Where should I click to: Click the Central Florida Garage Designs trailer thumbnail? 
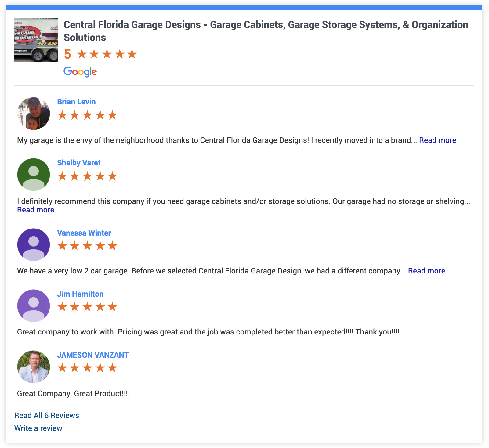click(x=36, y=40)
